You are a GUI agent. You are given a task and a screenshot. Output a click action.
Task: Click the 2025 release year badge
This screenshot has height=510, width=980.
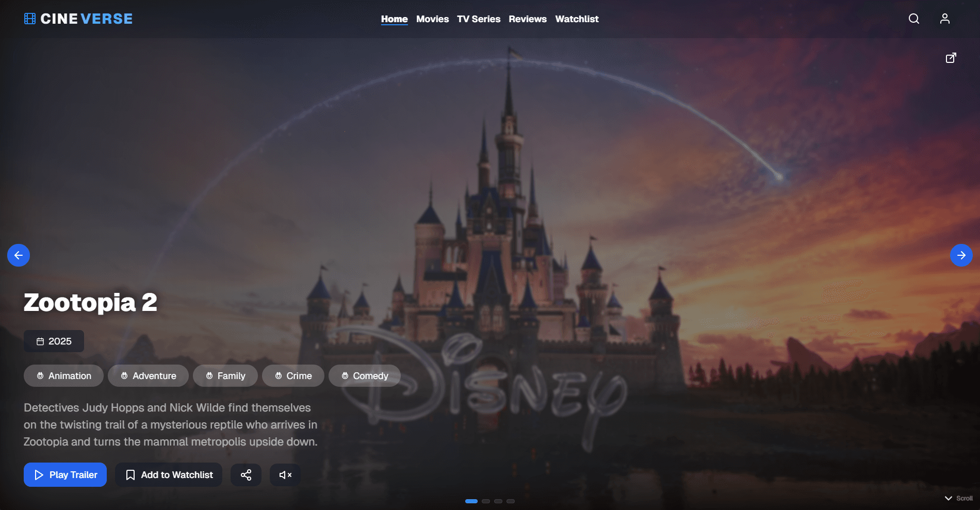(x=54, y=341)
